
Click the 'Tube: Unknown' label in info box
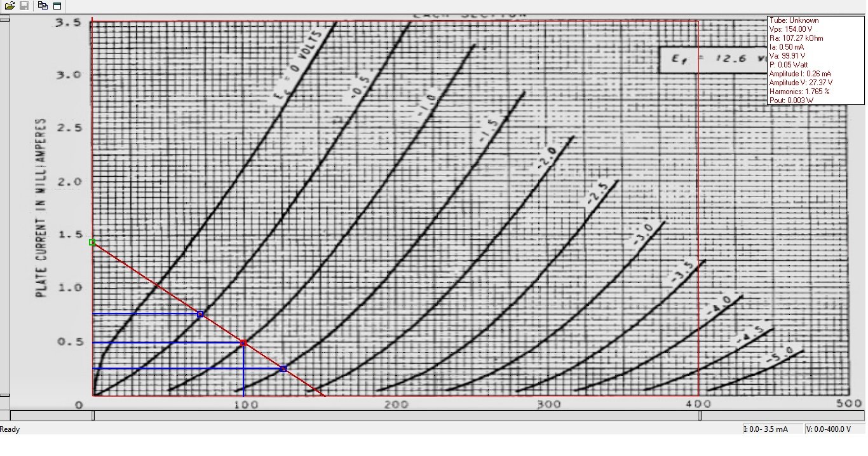click(794, 20)
